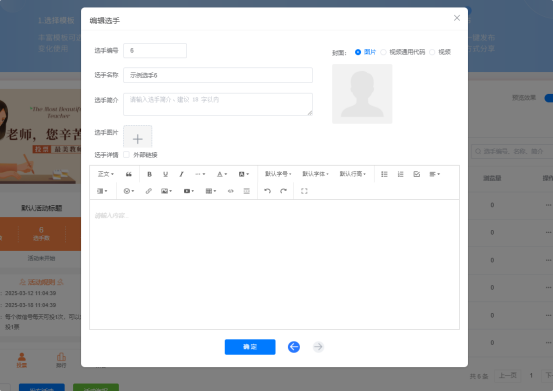Click the 默认活动标题 text in the preview
This screenshot has width=553, height=392.
pyautogui.click(x=42, y=208)
